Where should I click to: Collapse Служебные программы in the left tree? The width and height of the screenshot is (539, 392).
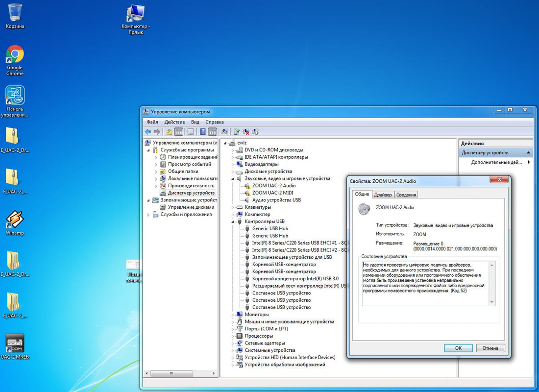[x=148, y=150]
